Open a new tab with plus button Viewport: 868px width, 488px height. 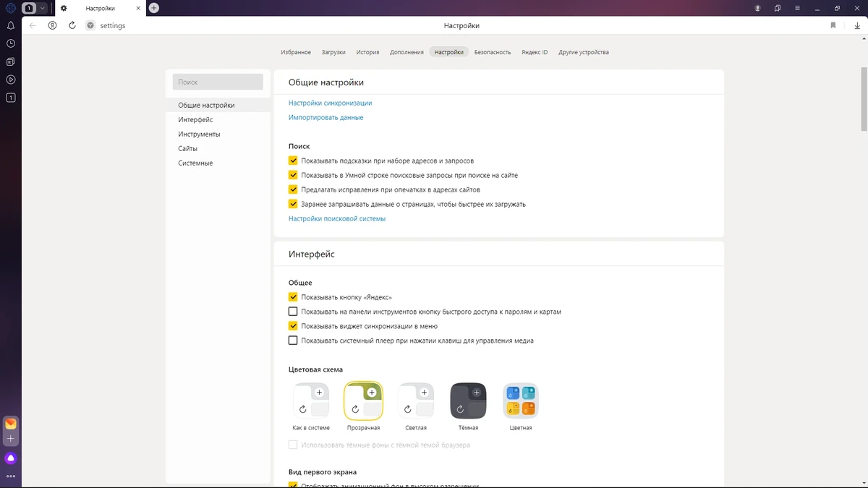tap(153, 8)
